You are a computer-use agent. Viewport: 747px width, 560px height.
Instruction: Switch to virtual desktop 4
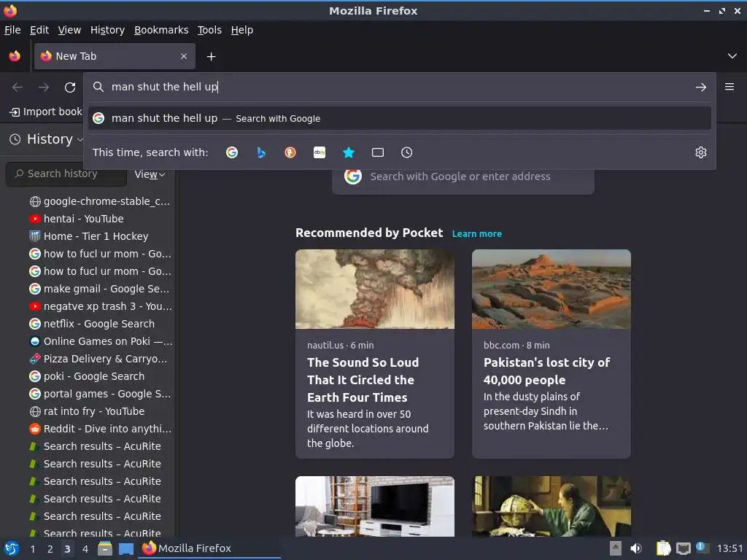click(85, 549)
